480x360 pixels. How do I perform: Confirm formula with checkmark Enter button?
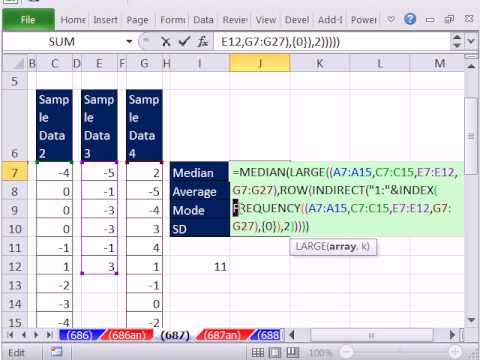tap(184, 42)
